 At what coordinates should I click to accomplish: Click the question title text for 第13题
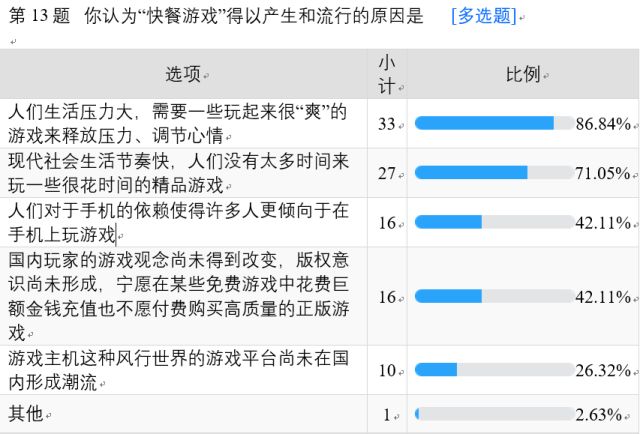point(215,16)
